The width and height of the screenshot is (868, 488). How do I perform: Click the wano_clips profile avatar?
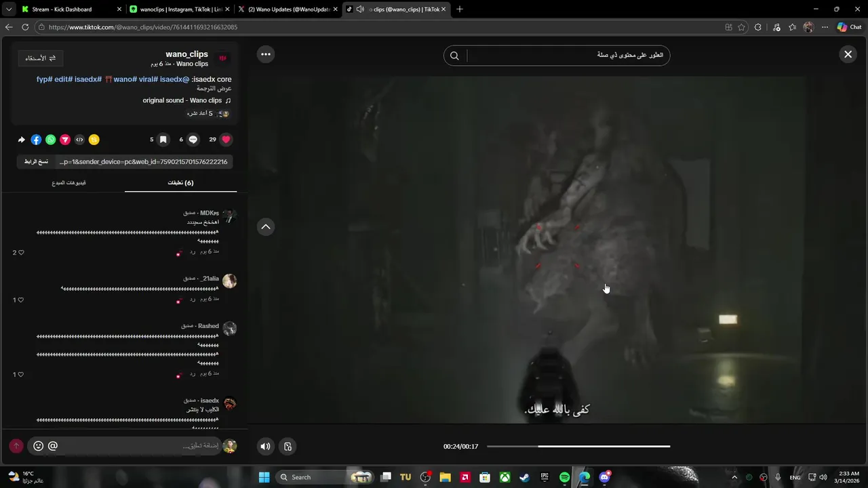(223, 58)
